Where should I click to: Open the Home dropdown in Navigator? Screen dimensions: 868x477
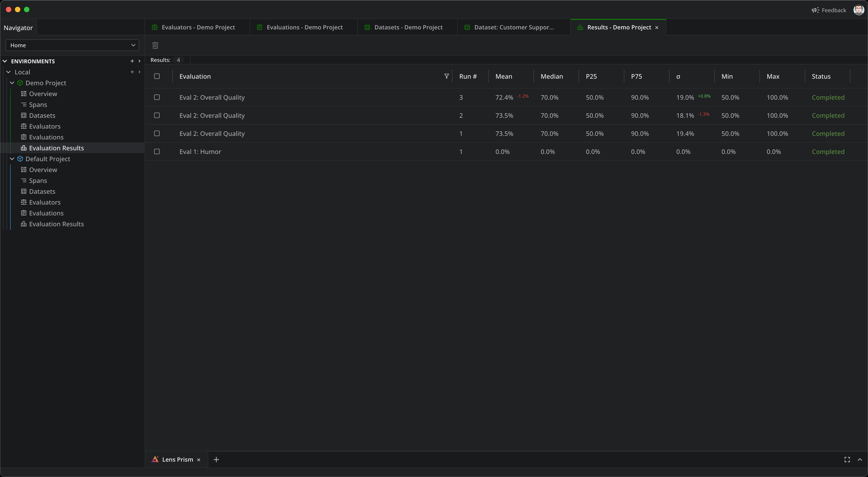[x=72, y=45]
